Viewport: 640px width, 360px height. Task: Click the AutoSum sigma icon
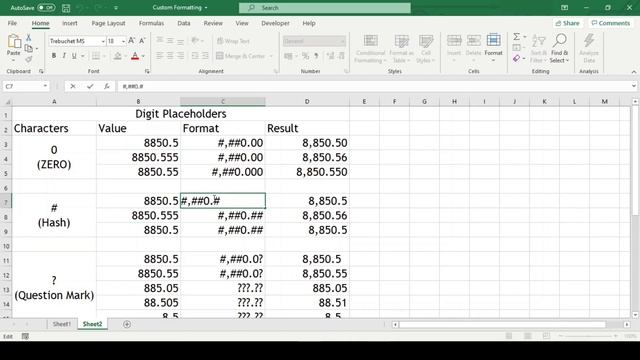point(516,37)
